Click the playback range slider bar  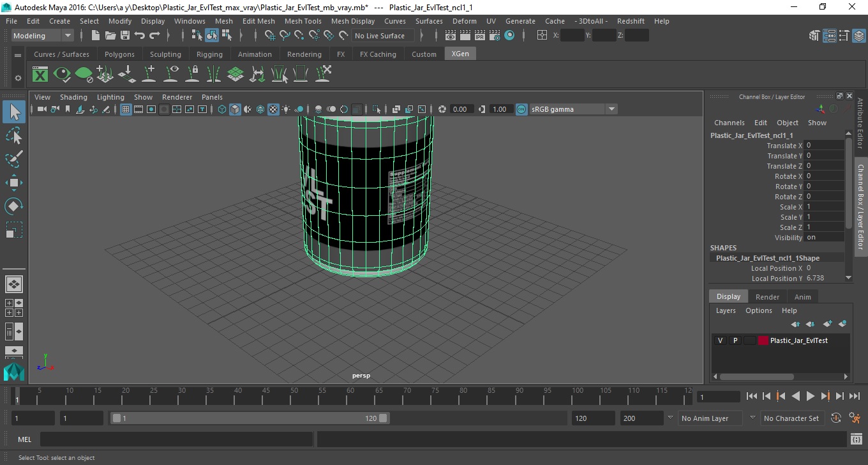[250, 418]
